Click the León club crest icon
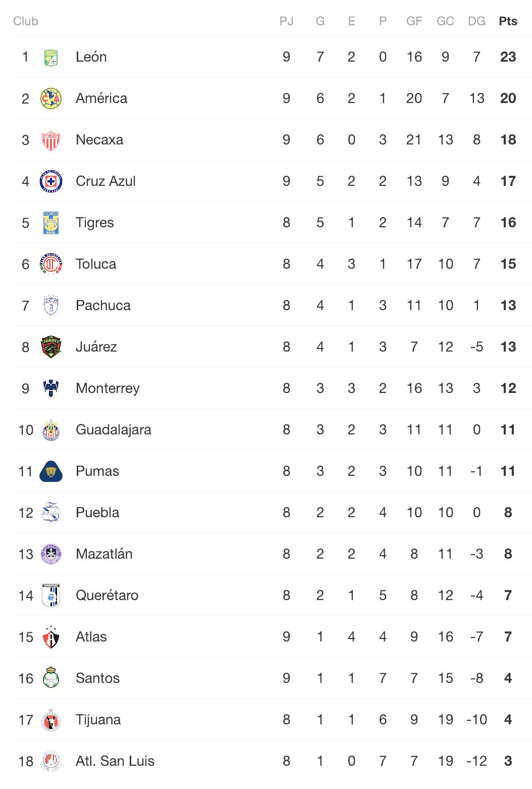The height and width of the screenshot is (789, 532). 51,57
